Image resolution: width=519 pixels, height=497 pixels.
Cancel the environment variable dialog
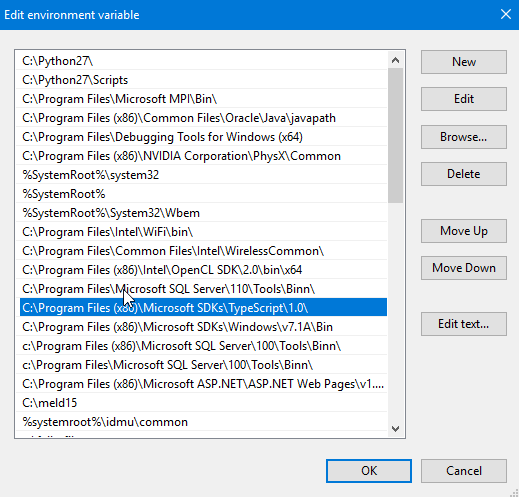point(464,471)
